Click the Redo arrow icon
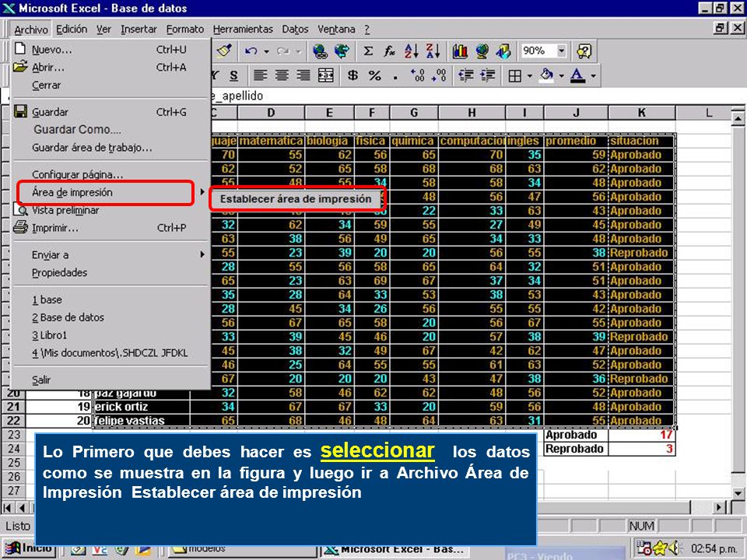 [283, 51]
